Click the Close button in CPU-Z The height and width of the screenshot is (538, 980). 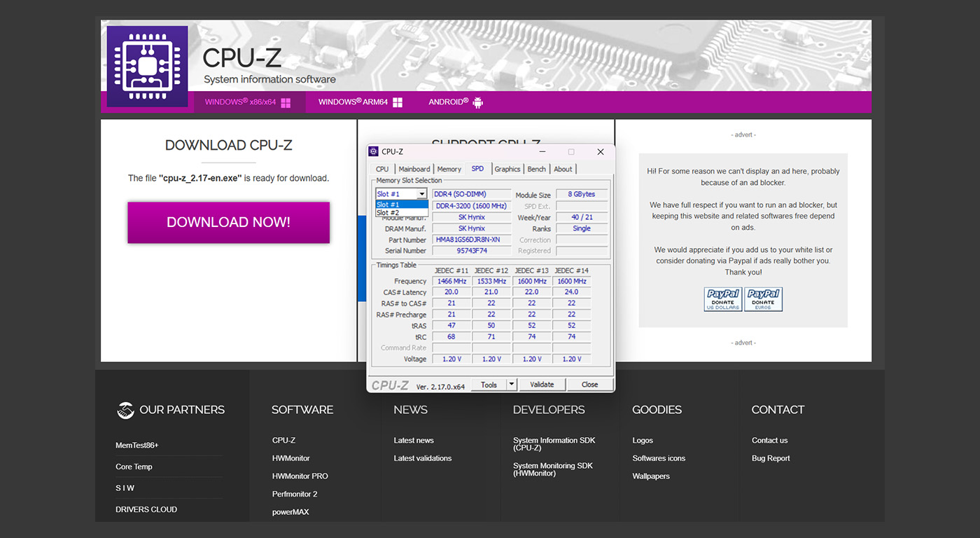589,385
